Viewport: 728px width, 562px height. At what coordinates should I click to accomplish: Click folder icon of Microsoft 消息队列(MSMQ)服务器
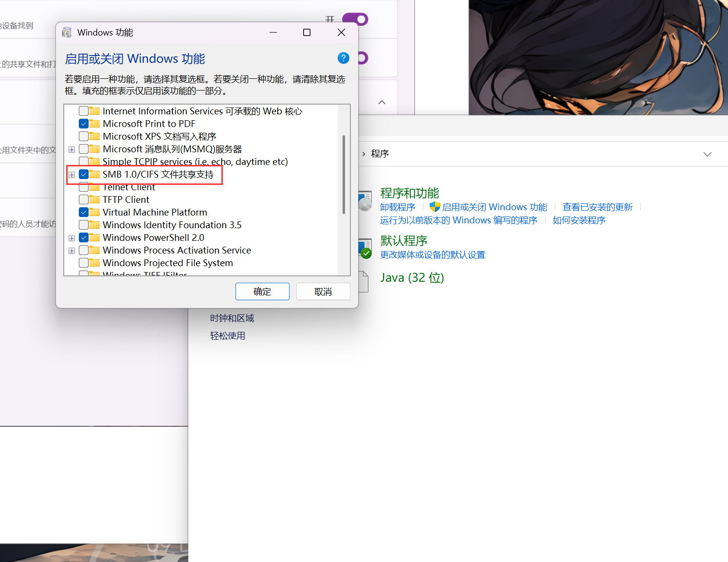pyautogui.click(x=94, y=149)
